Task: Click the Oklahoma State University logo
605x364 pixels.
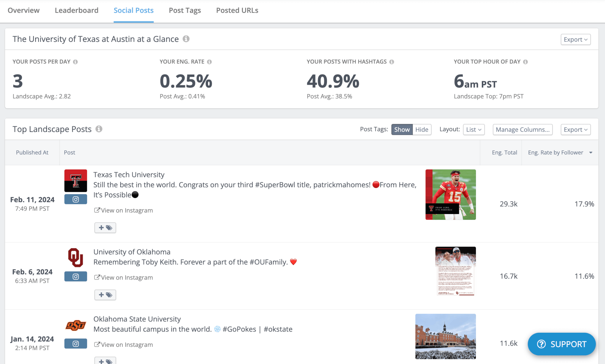Action: pos(76,325)
